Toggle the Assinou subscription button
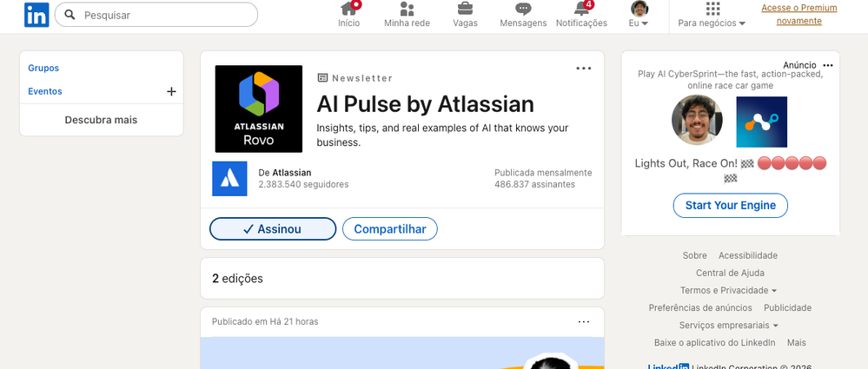 [x=273, y=229]
